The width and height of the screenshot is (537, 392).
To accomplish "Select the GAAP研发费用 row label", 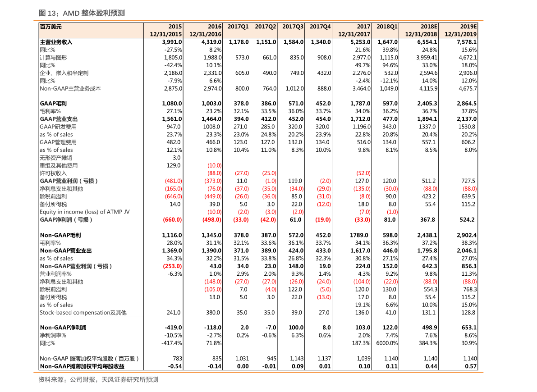I will pyautogui.click(x=58, y=127).
